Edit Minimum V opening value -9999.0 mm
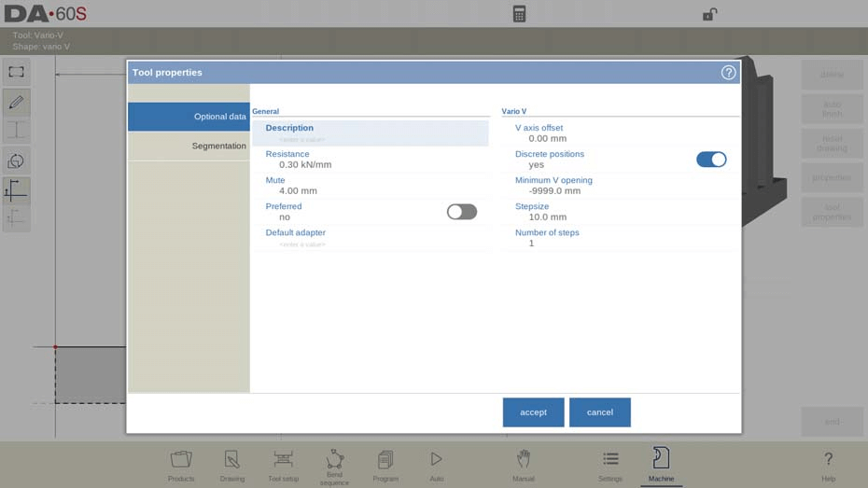Screen dimensions: 868x488 click(x=620, y=186)
